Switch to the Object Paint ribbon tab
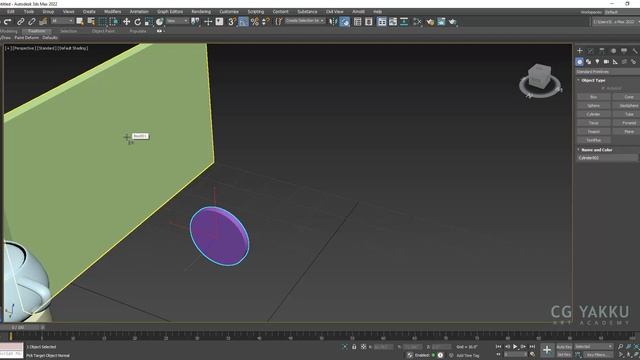Image resolution: width=640 pixels, height=360 pixels. [x=103, y=31]
